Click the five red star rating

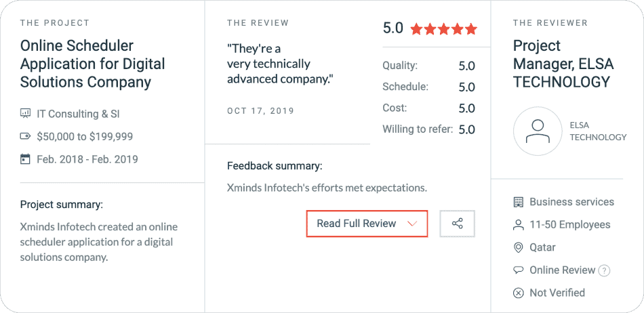click(x=443, y=29)
